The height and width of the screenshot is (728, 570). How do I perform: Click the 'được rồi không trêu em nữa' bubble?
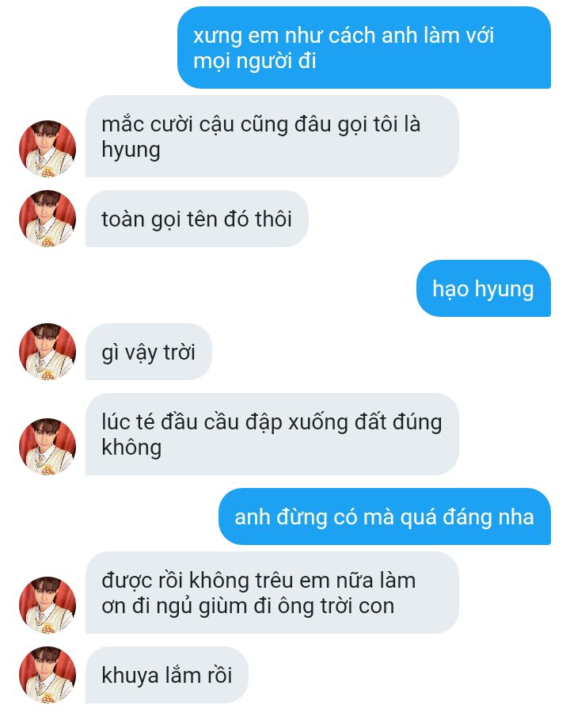pyautogui.click(x=272, y=593)
